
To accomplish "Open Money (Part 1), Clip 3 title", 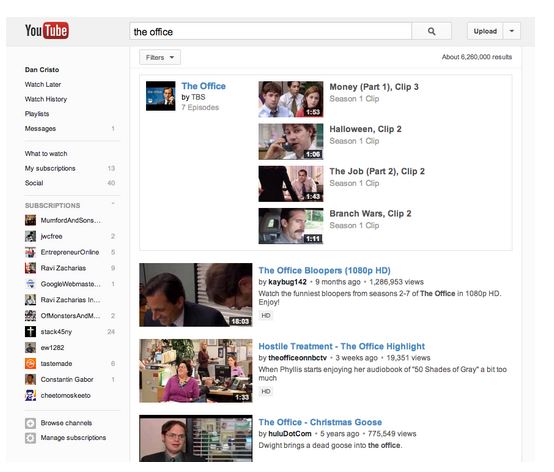I will coord(374,87).
